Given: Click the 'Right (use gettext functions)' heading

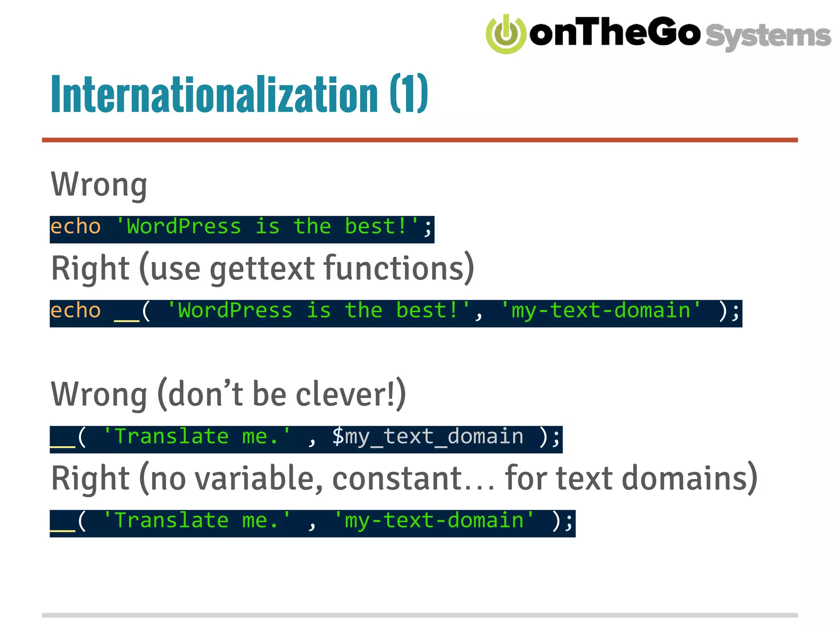Looking at the screenshot, I should 262,269.
